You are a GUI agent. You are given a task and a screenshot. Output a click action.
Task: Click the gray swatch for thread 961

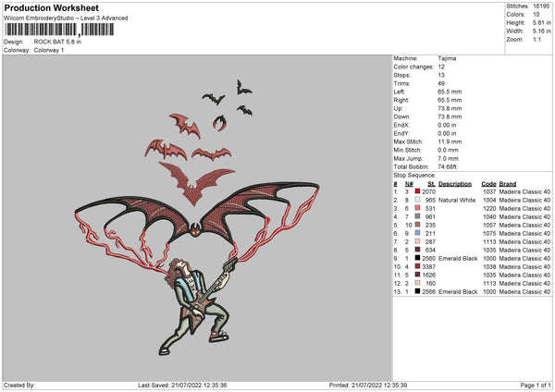tap(418, 216)
